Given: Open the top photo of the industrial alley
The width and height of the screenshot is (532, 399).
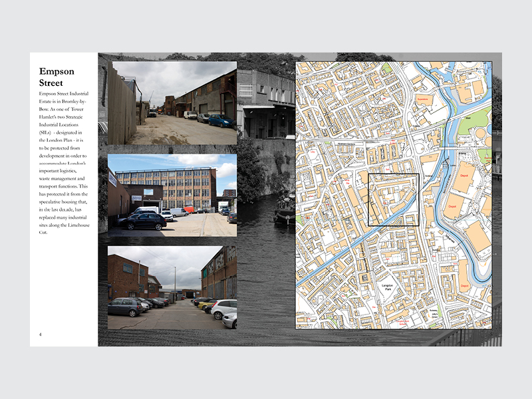Looking at the screenshot, I should (x=172, y=102).
